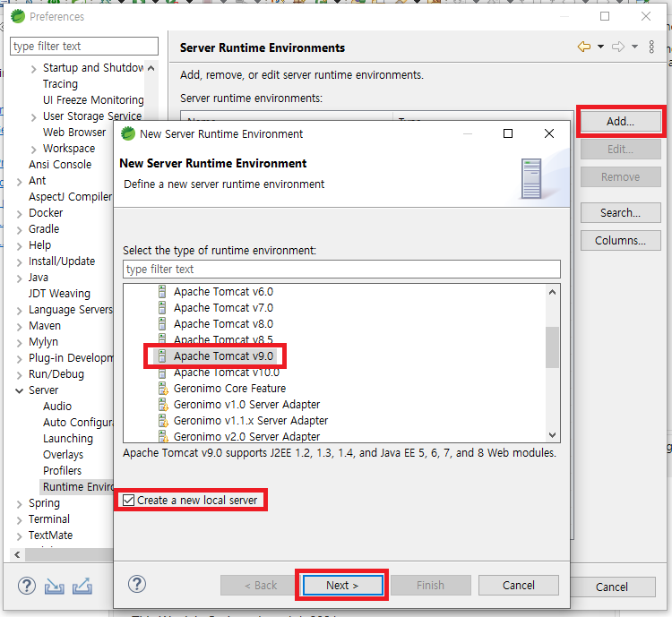Click the Geronimo Core Feature icon
Viewport: 672px width, 617px height.
point(163,388)
